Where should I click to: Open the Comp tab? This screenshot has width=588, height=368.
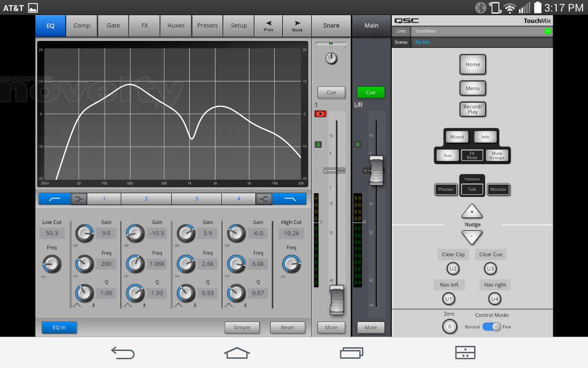(82, 26)
